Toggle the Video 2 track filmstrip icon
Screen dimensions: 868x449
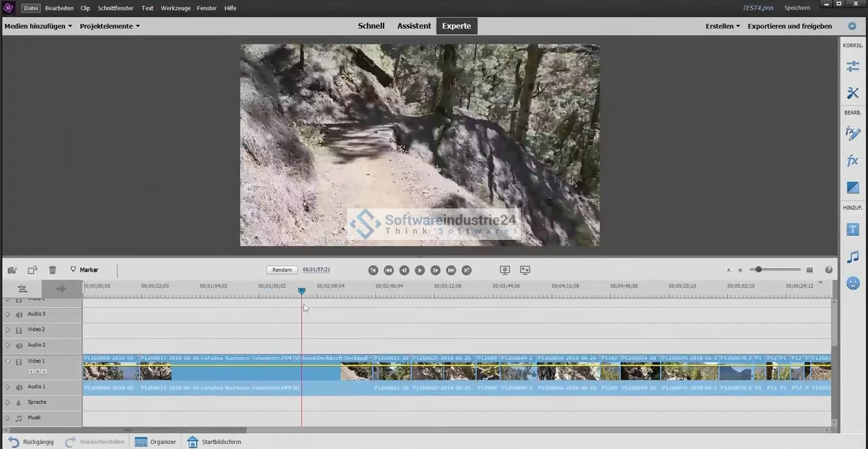pyautogui.click(x=19, y=330)
